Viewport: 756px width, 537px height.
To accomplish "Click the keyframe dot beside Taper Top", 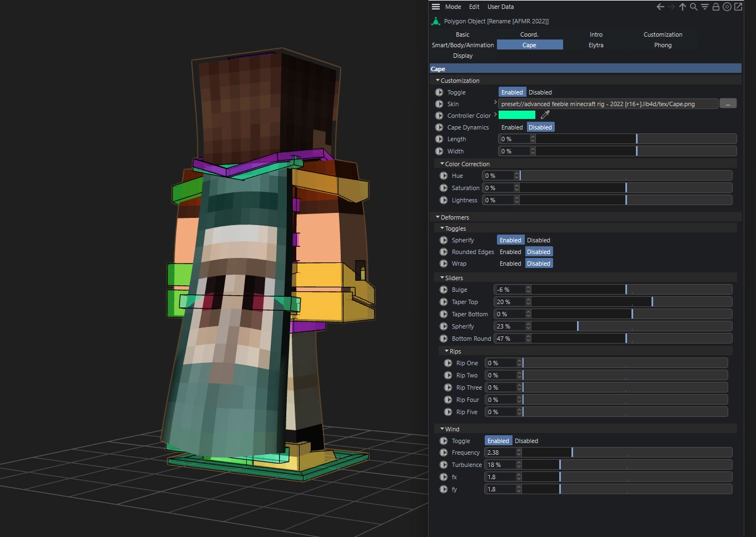I will pyautogui.click(x=444, y=302).
